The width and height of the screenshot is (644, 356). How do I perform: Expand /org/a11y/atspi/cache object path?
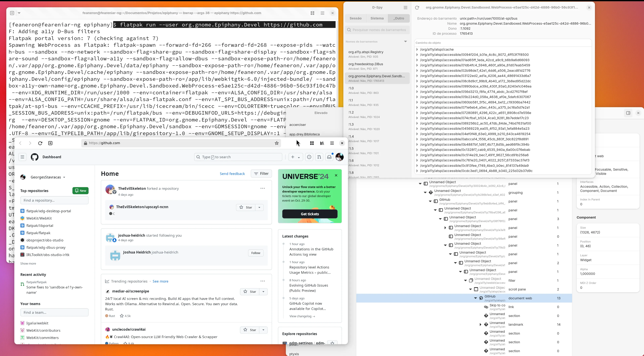[x=417, y=49]
